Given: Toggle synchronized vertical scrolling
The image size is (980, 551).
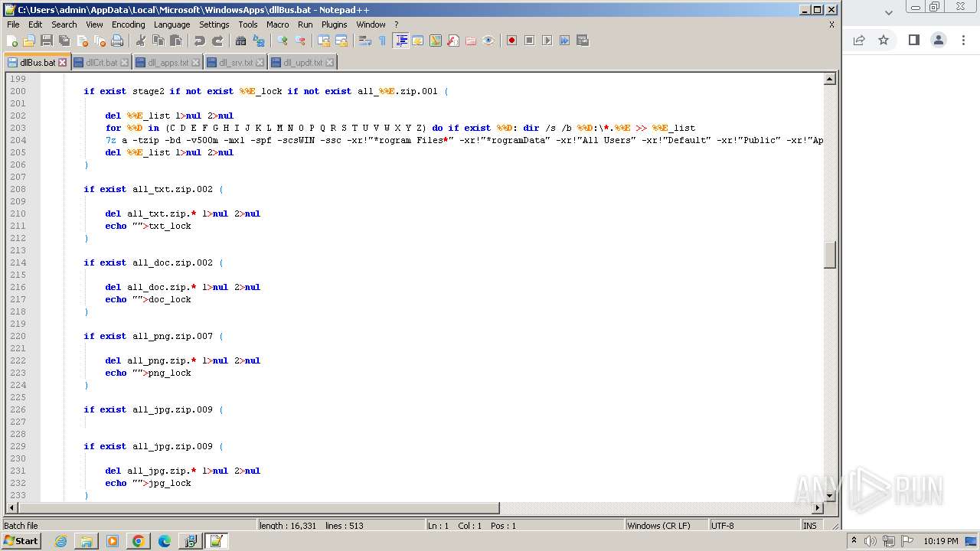Looking at the screenshot, I should tap(324, 41).
